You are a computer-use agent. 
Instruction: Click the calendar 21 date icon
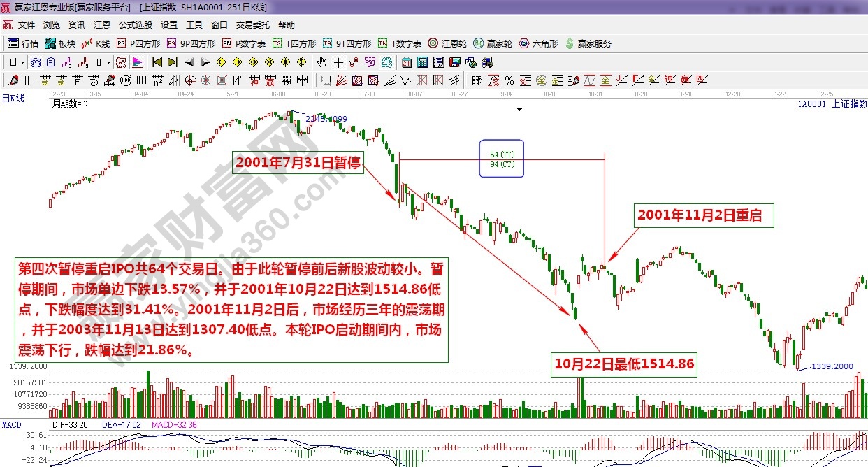pos(406,62)
